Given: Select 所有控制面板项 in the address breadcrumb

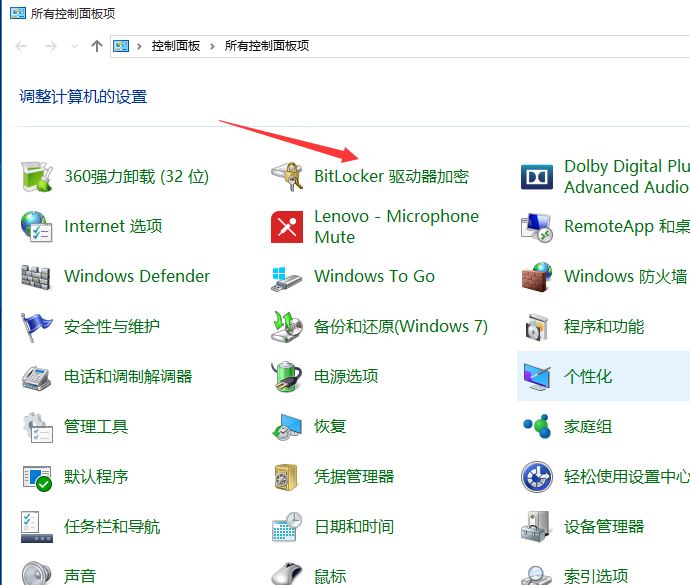Looking at the screenshot, I should click(267, 46).
